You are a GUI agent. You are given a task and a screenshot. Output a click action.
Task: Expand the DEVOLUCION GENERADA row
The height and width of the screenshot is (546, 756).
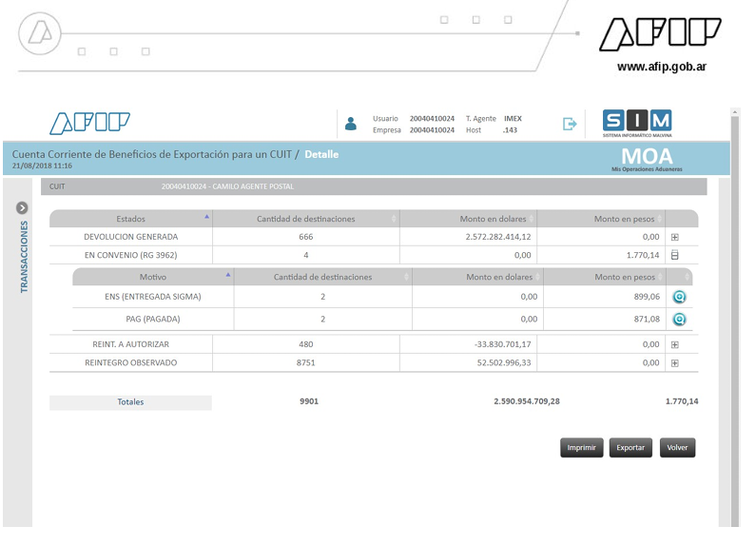click(x=675, y=237)
